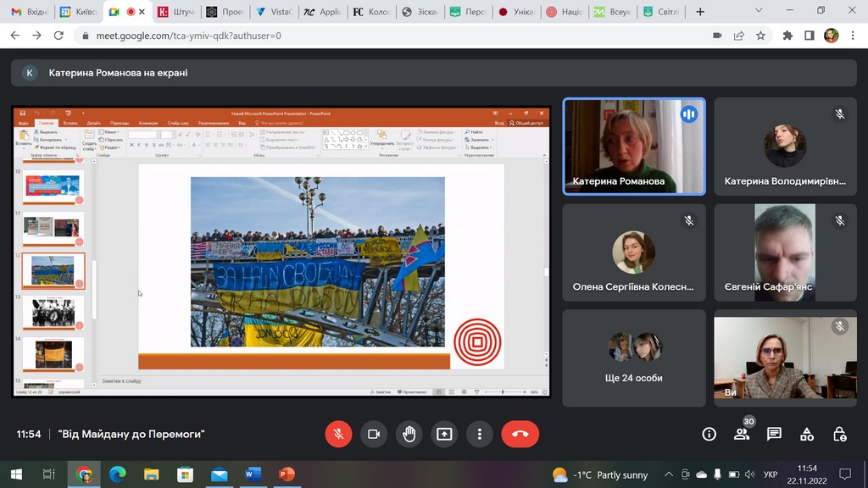
Task: Open the Chrome extensions puzzle icon
Action: (787, 36)
